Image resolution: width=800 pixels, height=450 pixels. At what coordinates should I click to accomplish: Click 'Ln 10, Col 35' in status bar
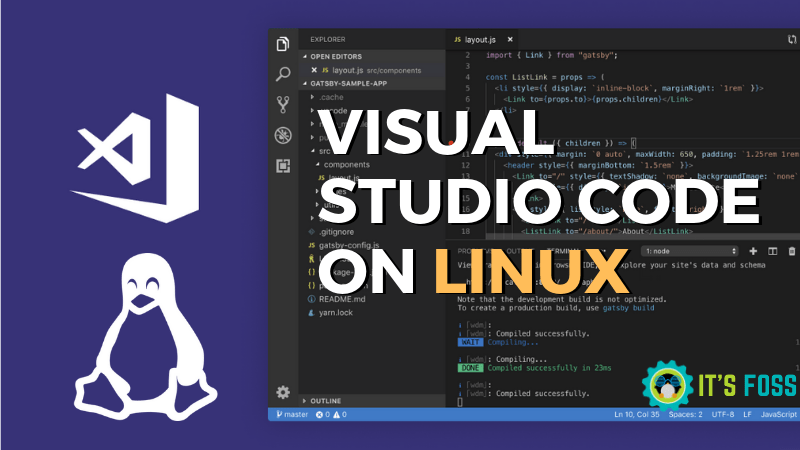coord(637,414)
